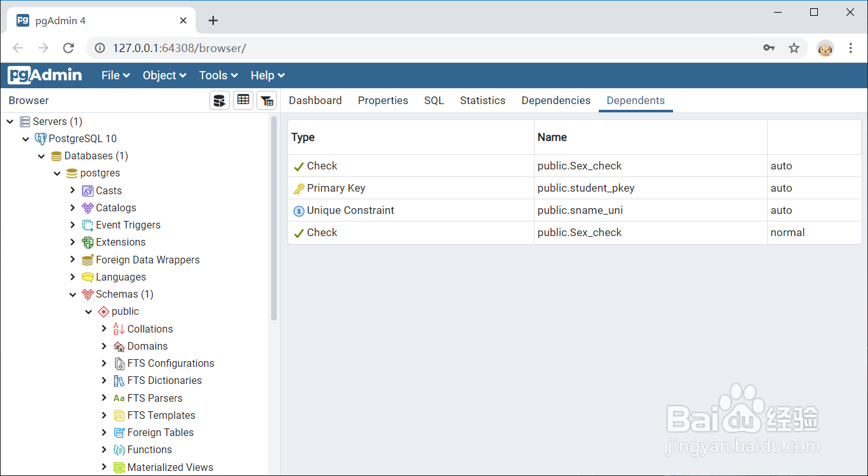Open the Object menu
This screenshot has height=476, width=868.
coord(164,76)
